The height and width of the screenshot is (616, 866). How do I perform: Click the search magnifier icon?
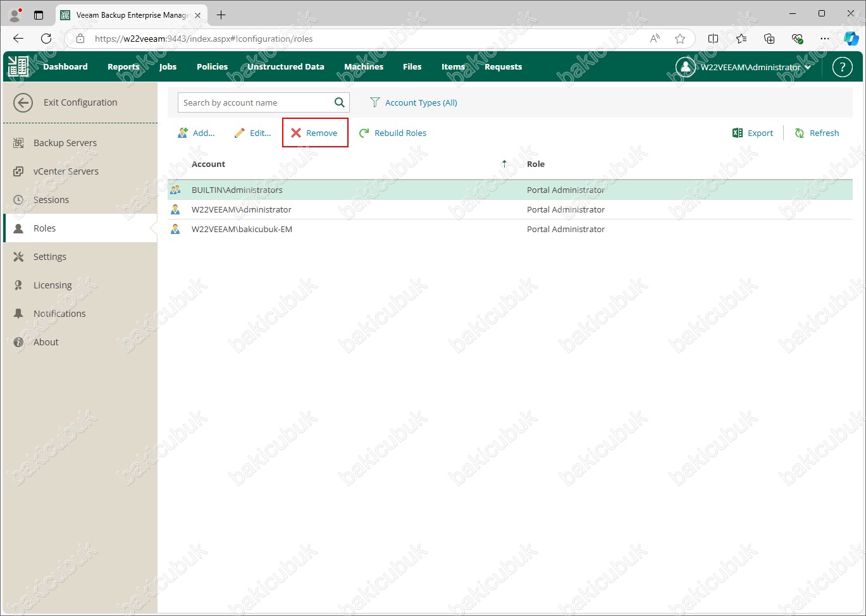340,102
